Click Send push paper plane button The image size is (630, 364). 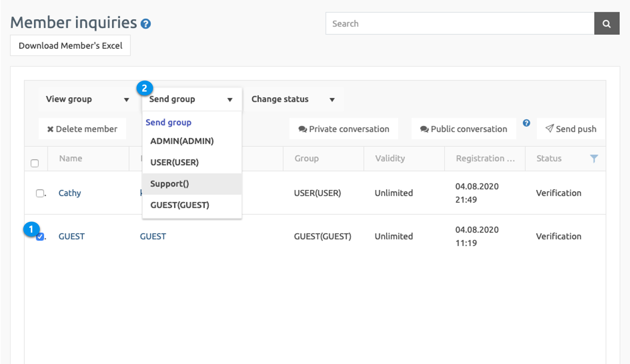click(x=571, y=129)
